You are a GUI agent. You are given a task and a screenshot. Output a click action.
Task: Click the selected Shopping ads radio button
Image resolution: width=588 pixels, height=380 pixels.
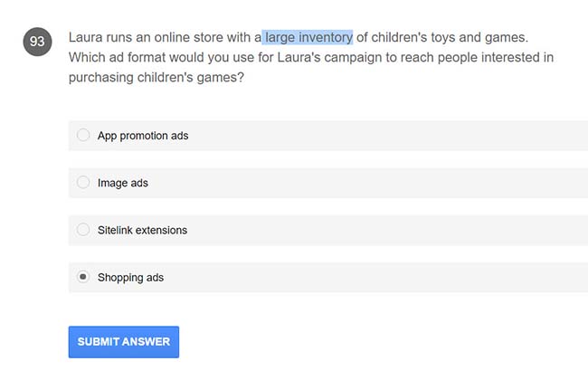(x=83, y=277)
